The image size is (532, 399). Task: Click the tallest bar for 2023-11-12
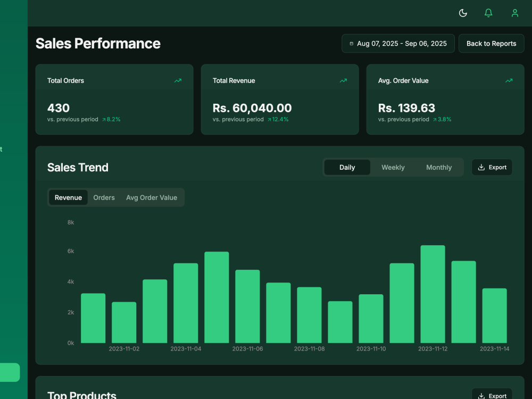point(433,294)
